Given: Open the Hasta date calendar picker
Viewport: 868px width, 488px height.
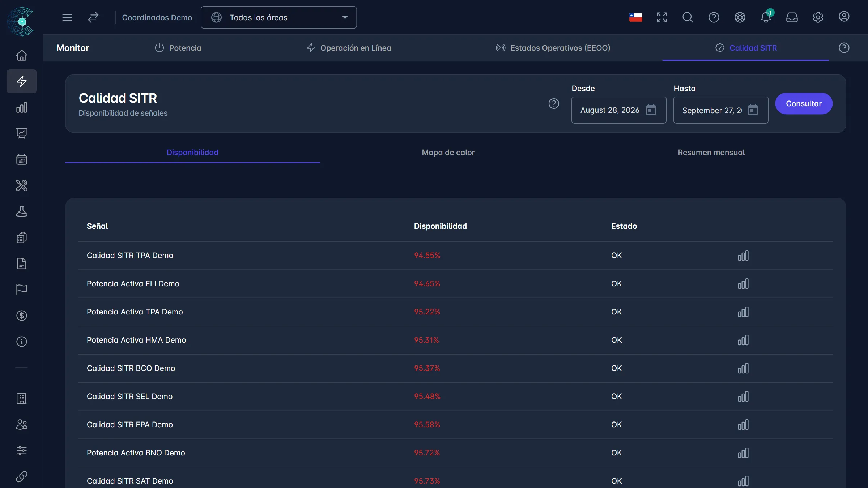Looking at the screenshot, I should (753, 110).
